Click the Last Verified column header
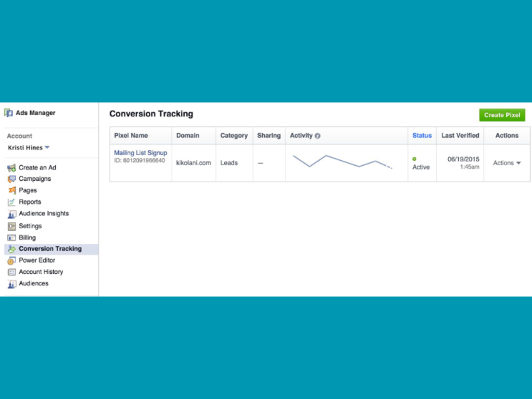The width and height of the screenshot is (532, 399). 460,136
